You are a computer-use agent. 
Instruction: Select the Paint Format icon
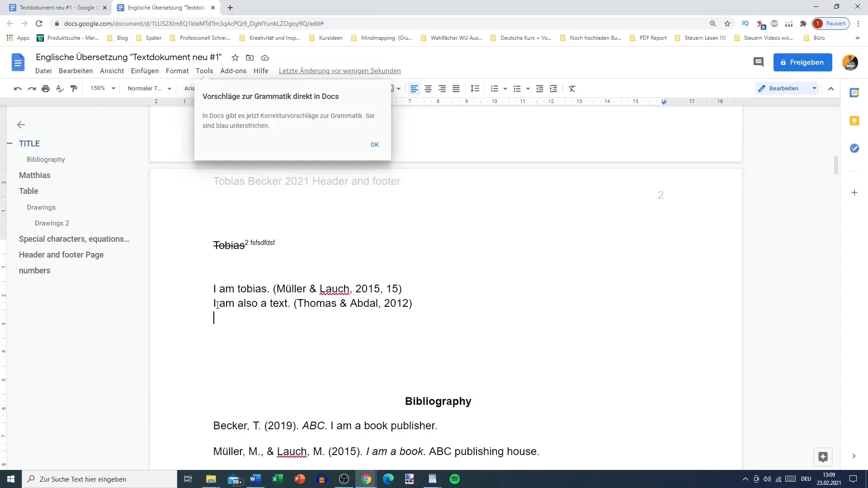74,88
